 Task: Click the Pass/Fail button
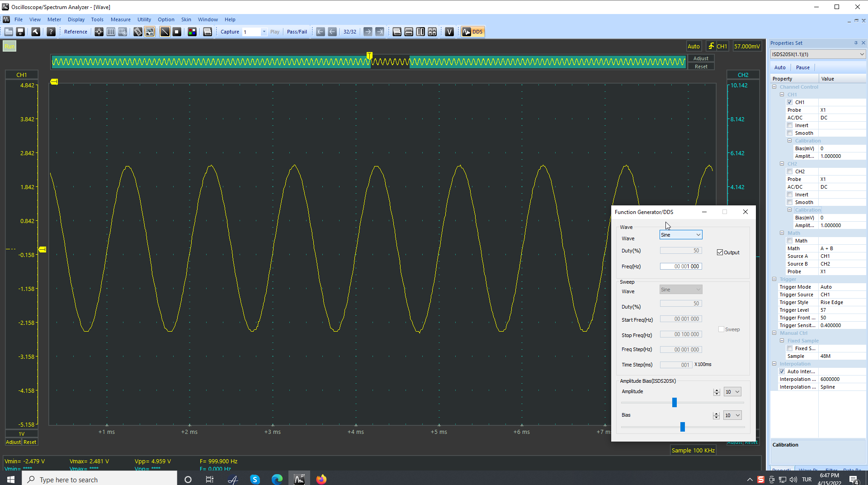pyautogui.click(x=297, y=32)
